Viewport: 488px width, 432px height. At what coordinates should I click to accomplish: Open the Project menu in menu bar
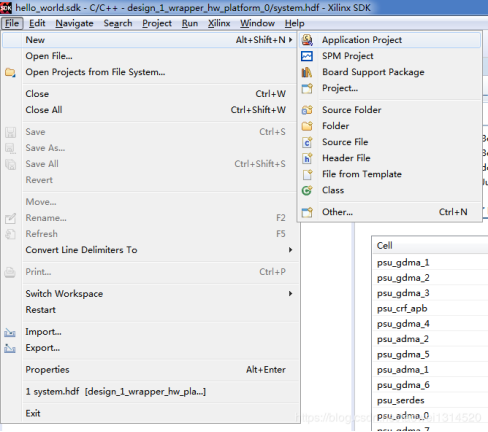point(157,23)
